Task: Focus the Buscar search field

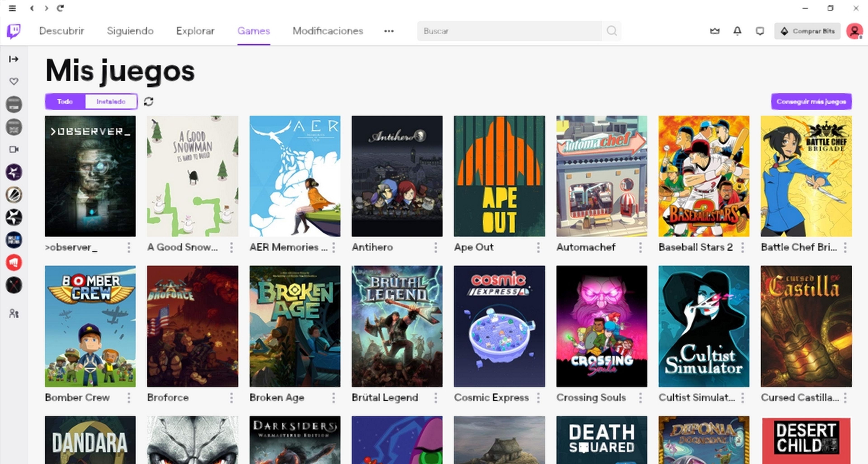Action: 510,31
